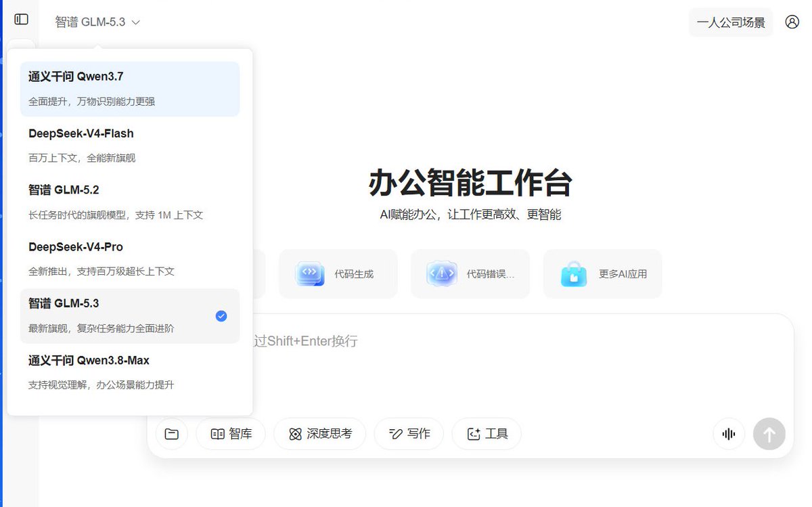The image size is (812, 507).
Task: Click the 代码错误 warning icon
Action: coord(442,273)
